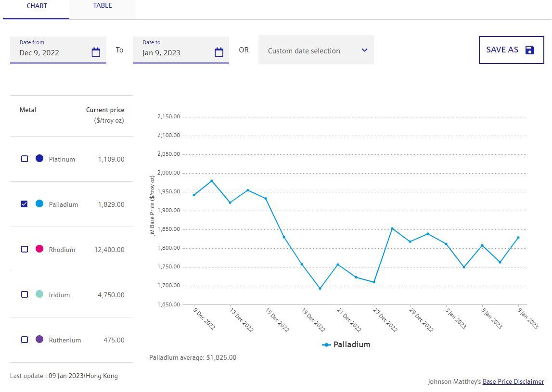The width and height of the screenshot is (552, 392).
Task: Open the Base Price Disclaimer link
Action: coord(513,381)
